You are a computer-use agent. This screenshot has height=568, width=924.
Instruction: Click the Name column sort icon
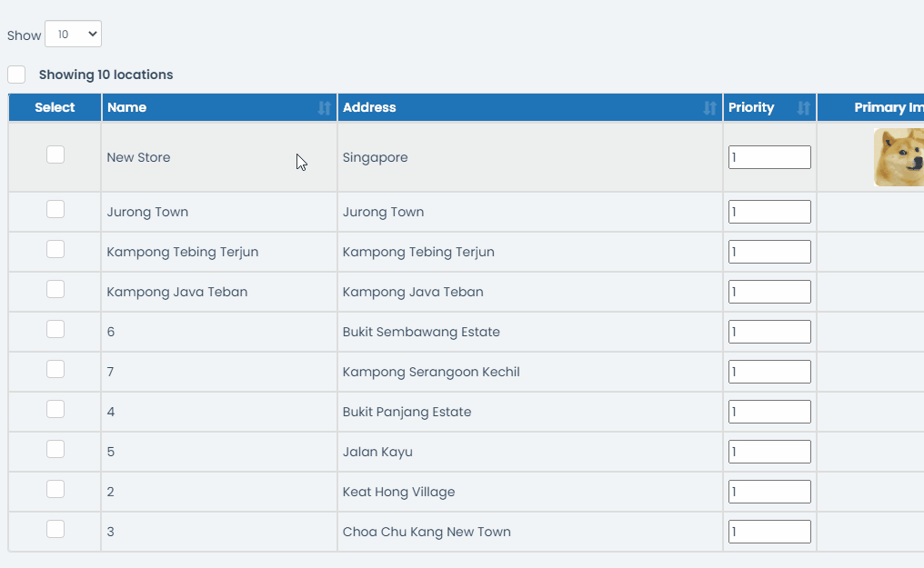point(325,108)
